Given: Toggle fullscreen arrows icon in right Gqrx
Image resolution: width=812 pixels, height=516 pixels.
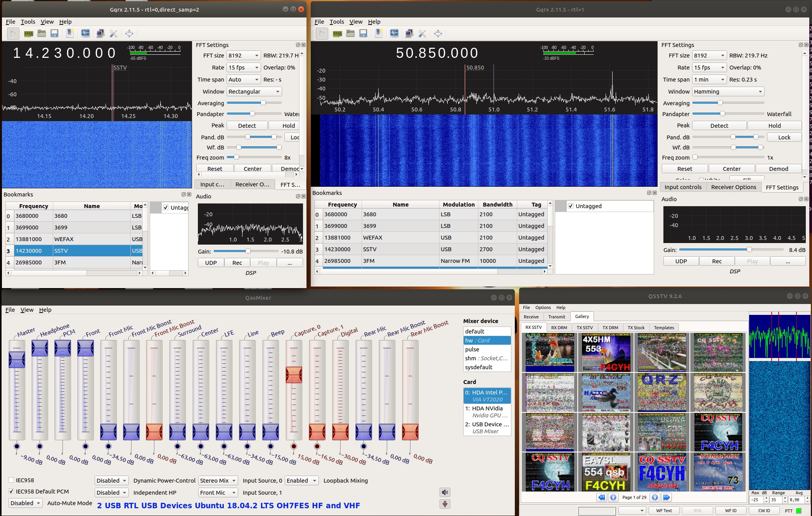Looking at the screenshot, I should (438, 33).
